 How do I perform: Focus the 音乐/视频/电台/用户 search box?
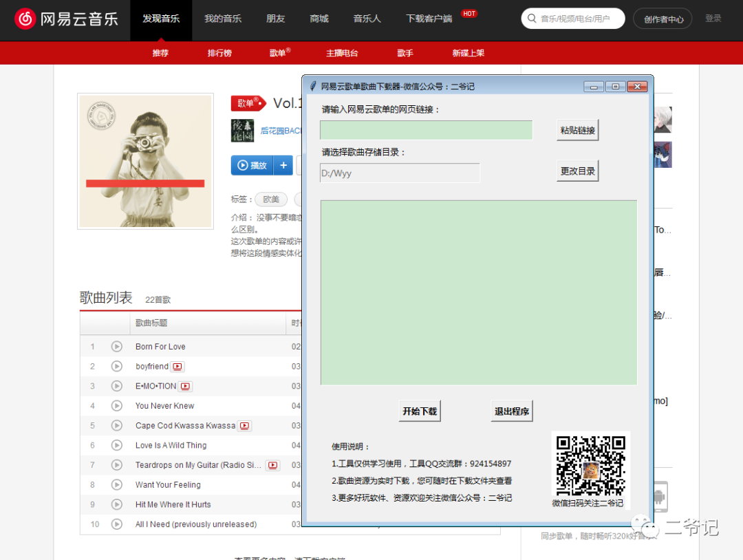[x=574, y=19]
